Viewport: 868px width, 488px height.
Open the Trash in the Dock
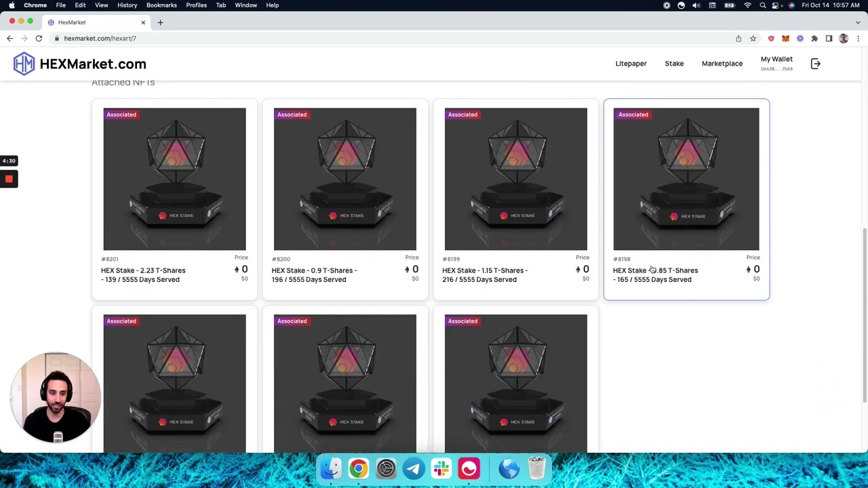click(x=536, y=468)
